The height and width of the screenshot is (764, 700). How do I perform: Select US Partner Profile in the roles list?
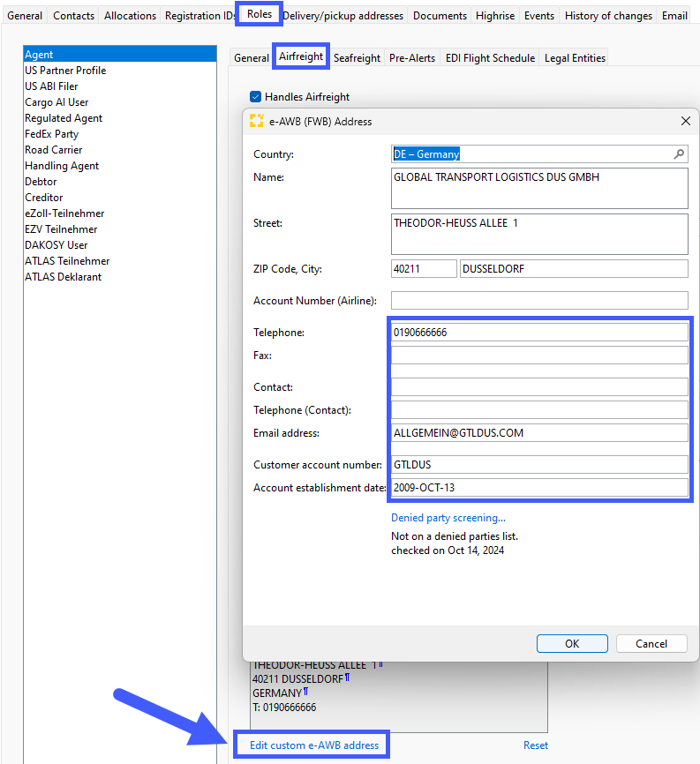65,71
